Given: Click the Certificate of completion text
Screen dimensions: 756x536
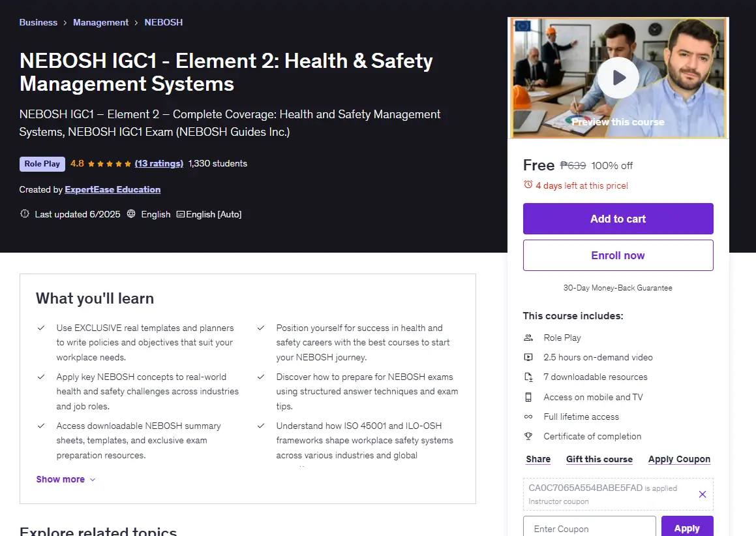Looking at the screenshot, I should coord(592,436).
